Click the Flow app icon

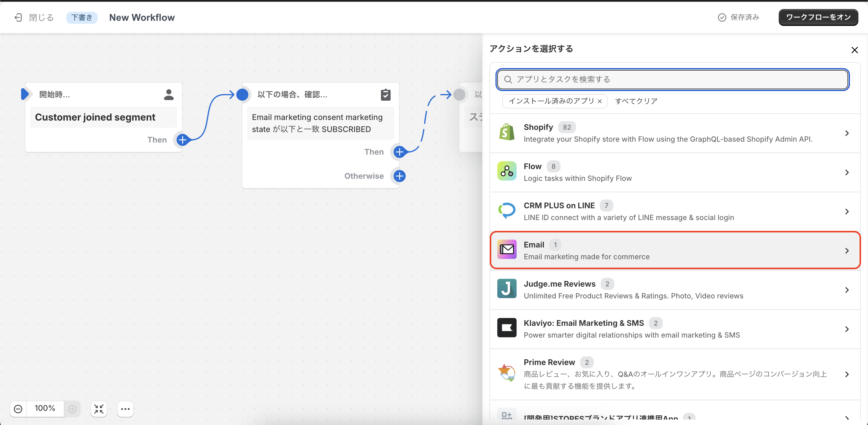[x=506, y=172]
